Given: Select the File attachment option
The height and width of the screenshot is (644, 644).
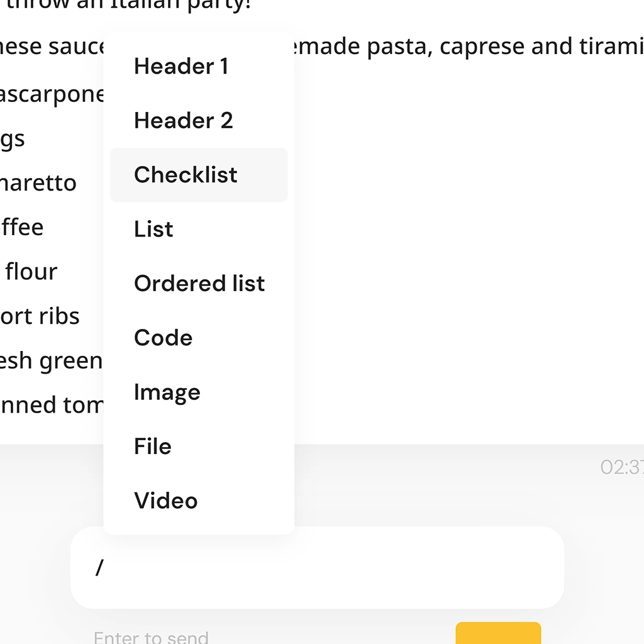Looking at the screenshot, I should pyautogui.click(x=153, y=447).
